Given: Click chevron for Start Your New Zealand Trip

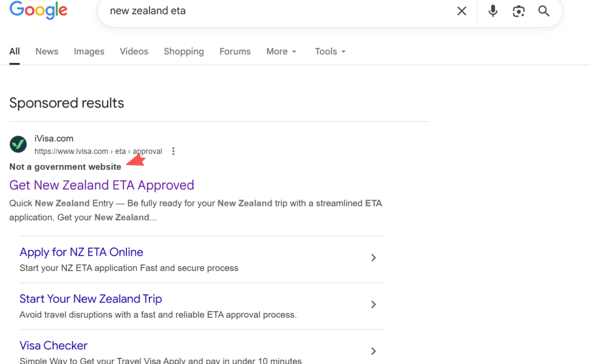Looking at the screenshot, I should [x=373, y=305].
